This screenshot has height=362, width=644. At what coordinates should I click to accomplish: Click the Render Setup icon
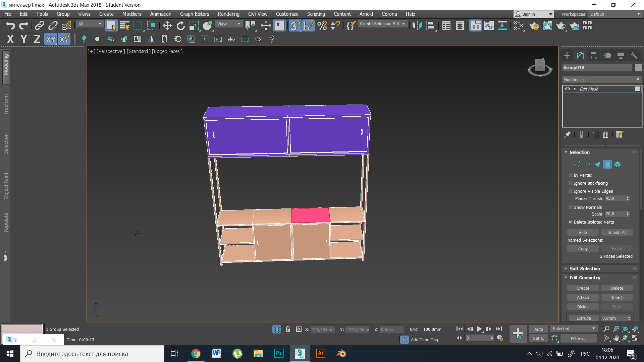tap(534, 25)
